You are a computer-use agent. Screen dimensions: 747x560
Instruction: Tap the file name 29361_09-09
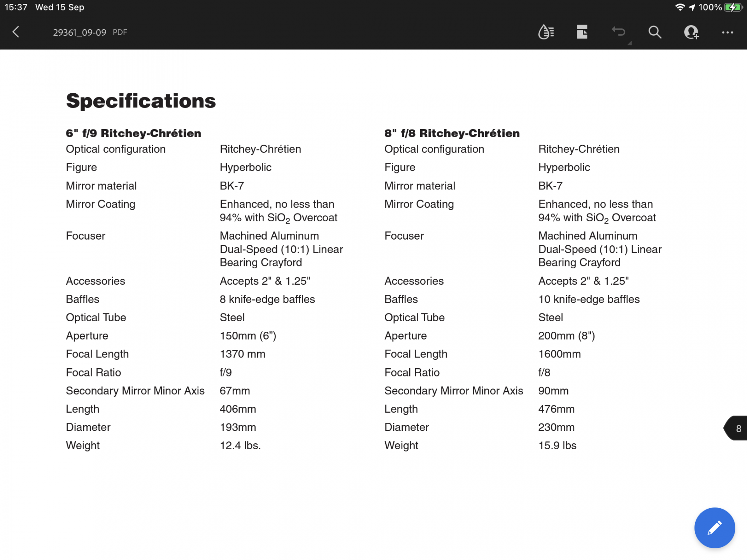pos(79,33)
